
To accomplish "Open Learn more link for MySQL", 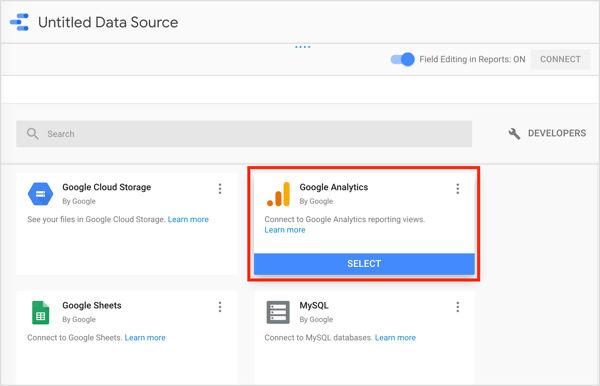I will pos(395,337).
